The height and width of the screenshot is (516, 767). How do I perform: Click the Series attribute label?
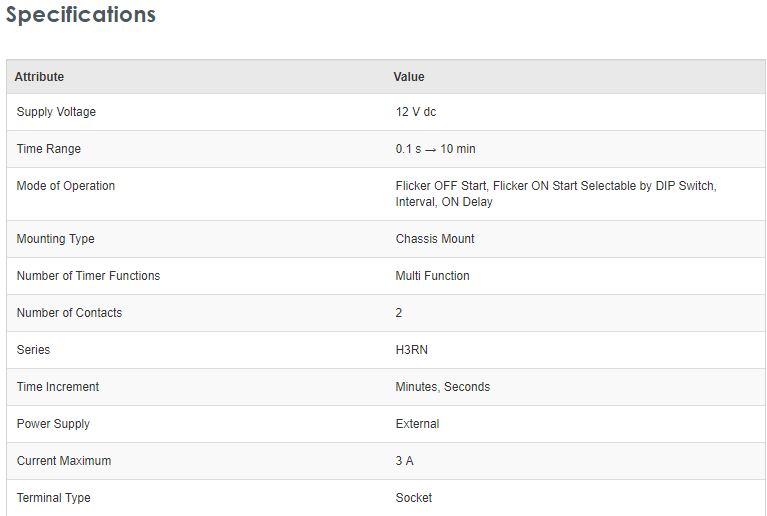click(33, 350)
